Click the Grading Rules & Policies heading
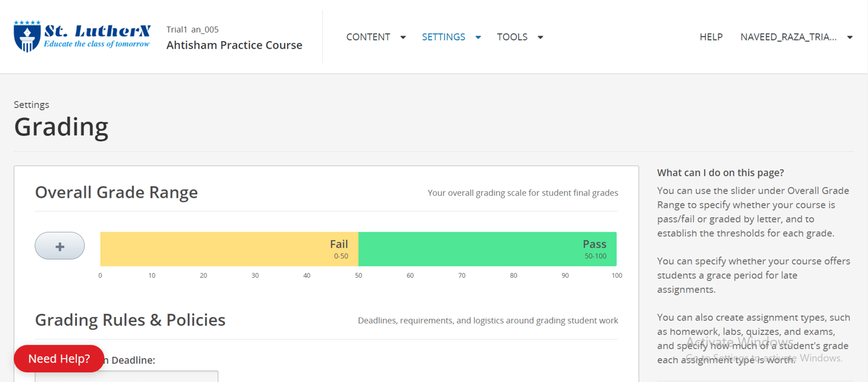Image resolution: width=868 pixels, height=382 pixels. [130, 319]
